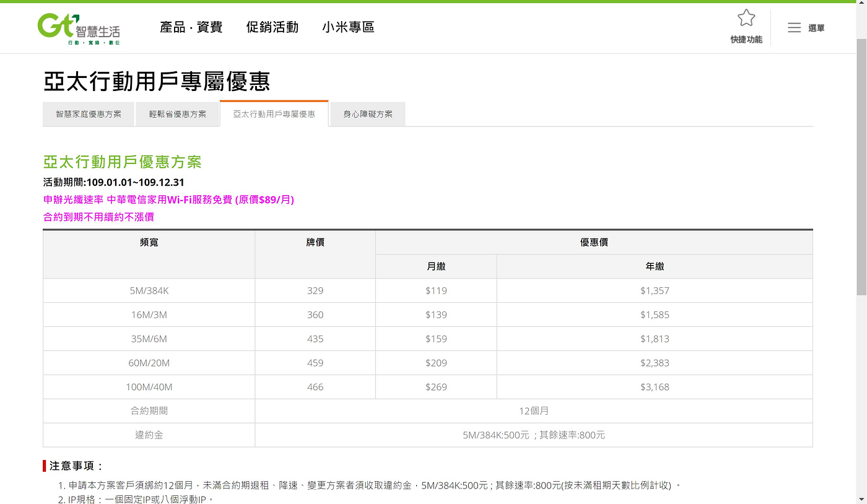
Task: Click 合約到期不用續約不漲價 text
Action: [98, 217]
